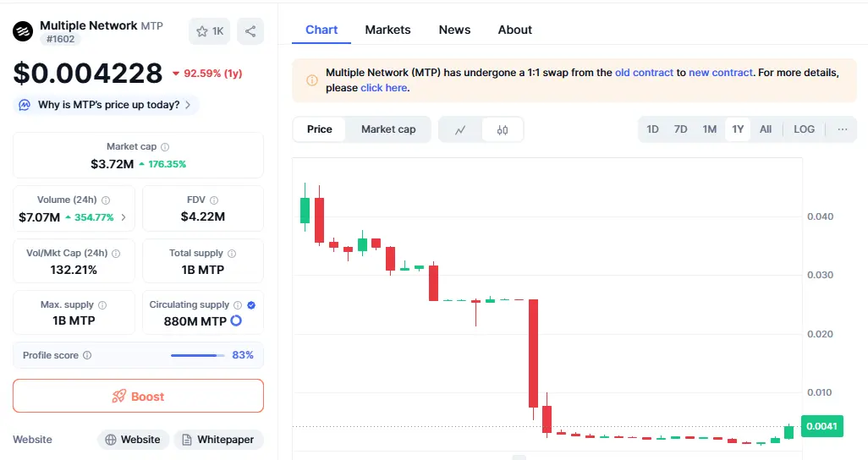Open the Markets tab
The height and width of the screenshot is (460, 868).
387,30
